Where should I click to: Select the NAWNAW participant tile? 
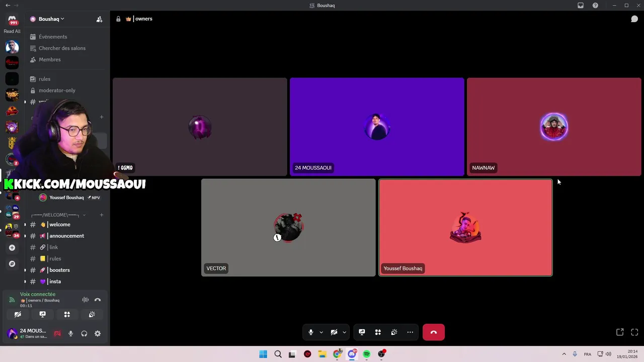pyautogui.click(x=554, y=127)
